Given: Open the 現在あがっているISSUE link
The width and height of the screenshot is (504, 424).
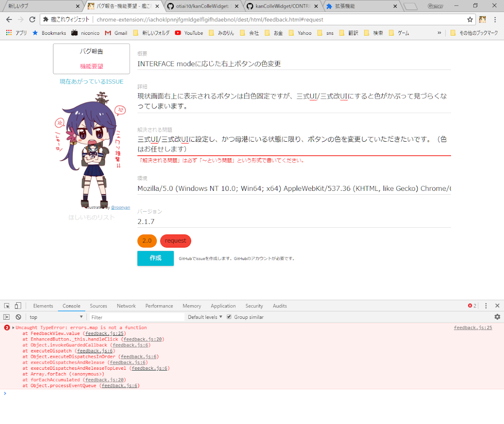Looking at the screenshot, I should tap(91, 82).
